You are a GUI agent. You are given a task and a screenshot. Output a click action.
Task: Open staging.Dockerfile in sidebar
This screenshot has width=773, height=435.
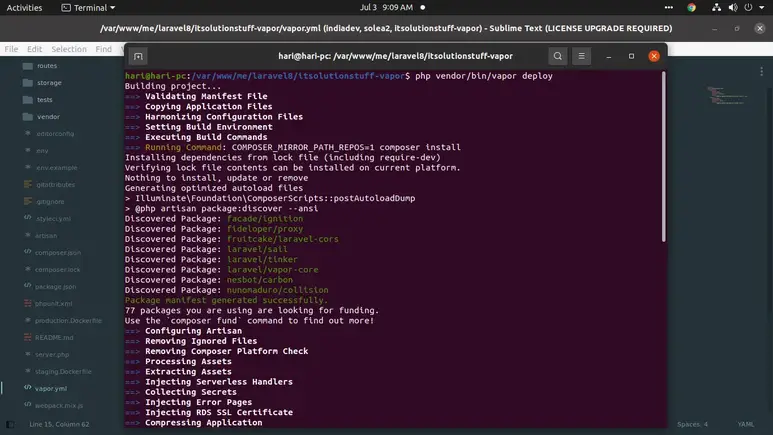pos(63,371)
